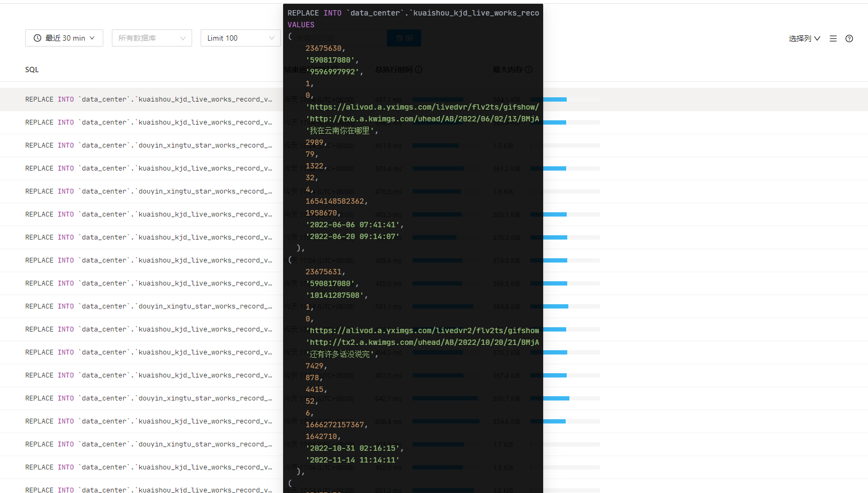Click the chevron arrow in the Limit 100 box
Viewport: 868px width, 493px height.
coord(271,38)
